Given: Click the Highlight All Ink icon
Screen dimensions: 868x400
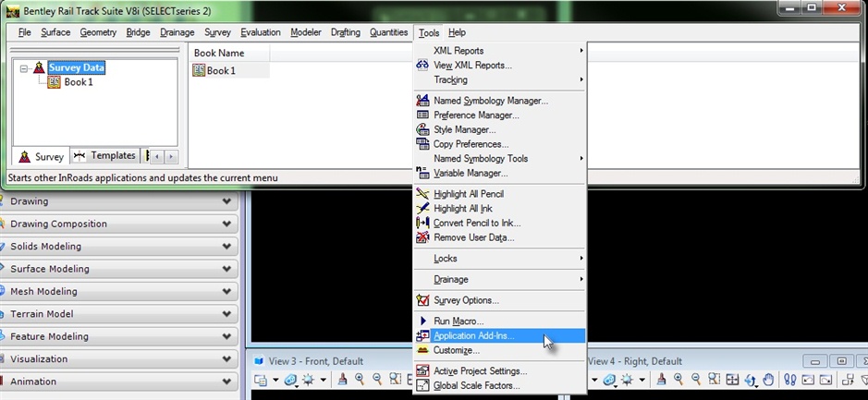Looking at the screenshot, I should (x=422, y=209).
